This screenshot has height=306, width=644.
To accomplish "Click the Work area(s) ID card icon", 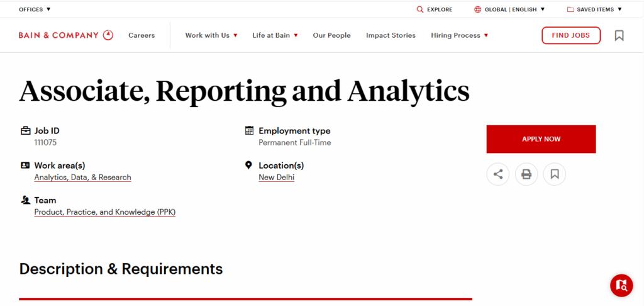I will point(25,166).
